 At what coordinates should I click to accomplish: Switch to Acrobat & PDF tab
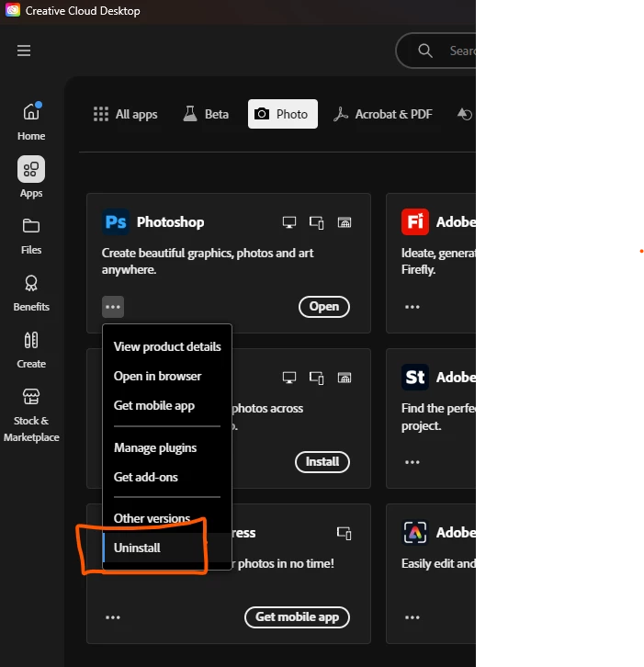tap(383, 114)
